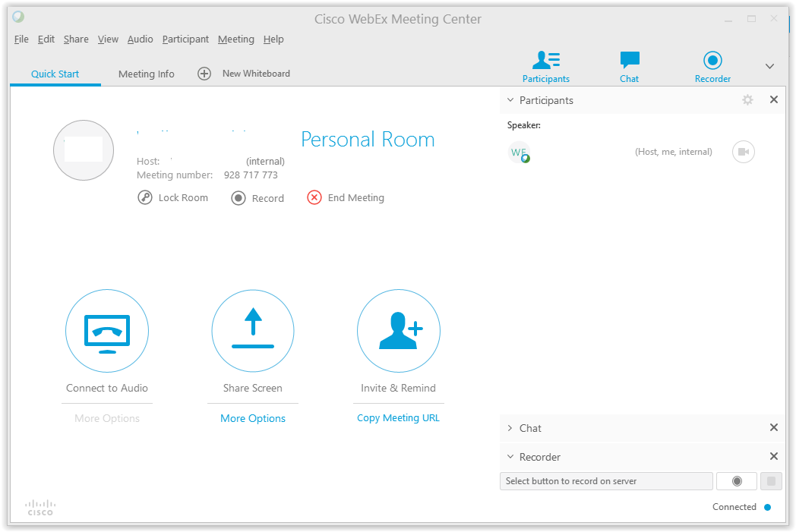Open the Participants panel icon
Image resolution: width=796 pixels, height=532 pixels.
pyautogui.click(x=545, y=61)
